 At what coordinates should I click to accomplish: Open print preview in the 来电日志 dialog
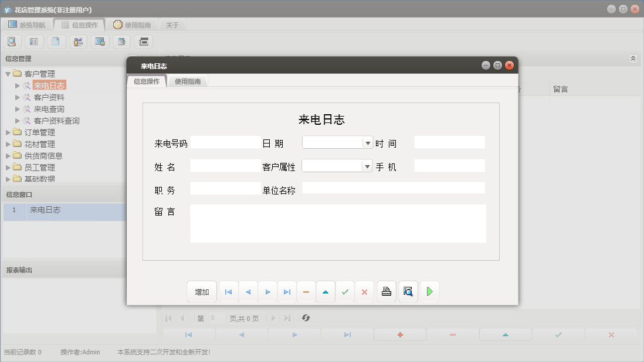coord(408,291)
